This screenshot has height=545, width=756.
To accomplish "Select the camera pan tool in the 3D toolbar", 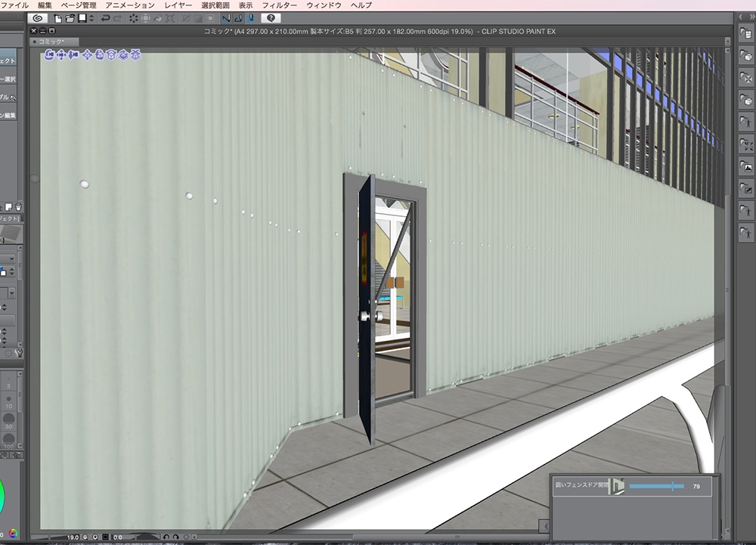I will coord(61,54).
